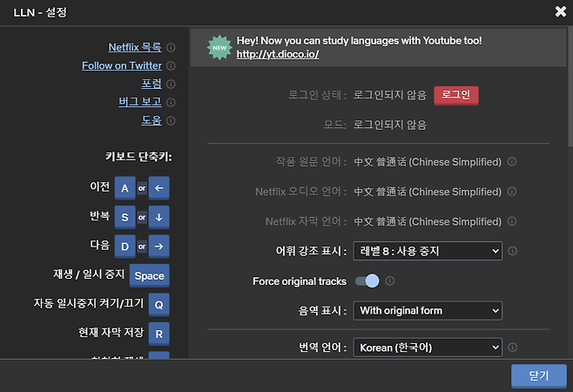The width and height of the screenshot is (573, 392).
Task: Click the 도움 help link
Action: (x=152, y=120)
